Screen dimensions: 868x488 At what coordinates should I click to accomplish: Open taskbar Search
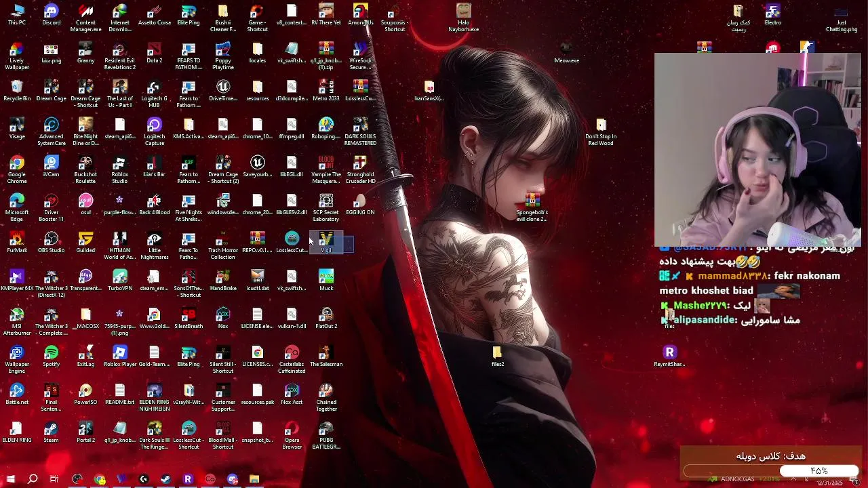click(x=33, y=479)
